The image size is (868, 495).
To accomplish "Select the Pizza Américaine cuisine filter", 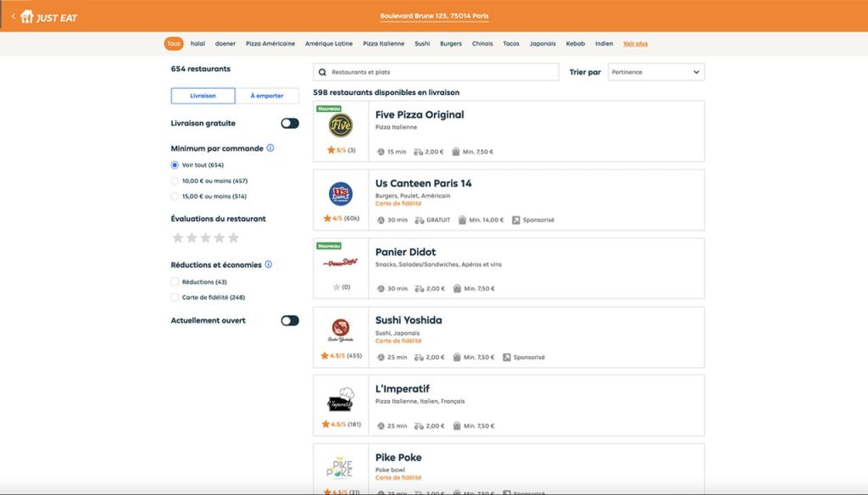I will (x=270, y=44).
